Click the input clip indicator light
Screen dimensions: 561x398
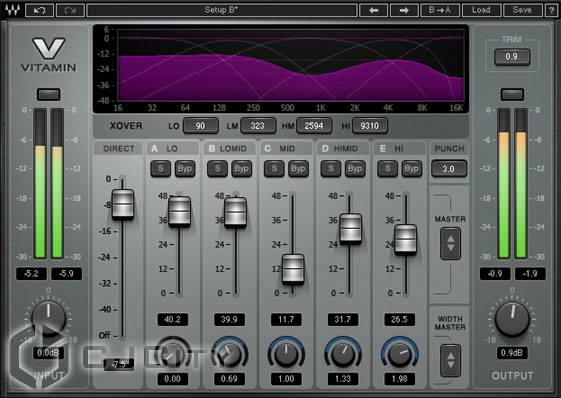(x=49, y=94)
